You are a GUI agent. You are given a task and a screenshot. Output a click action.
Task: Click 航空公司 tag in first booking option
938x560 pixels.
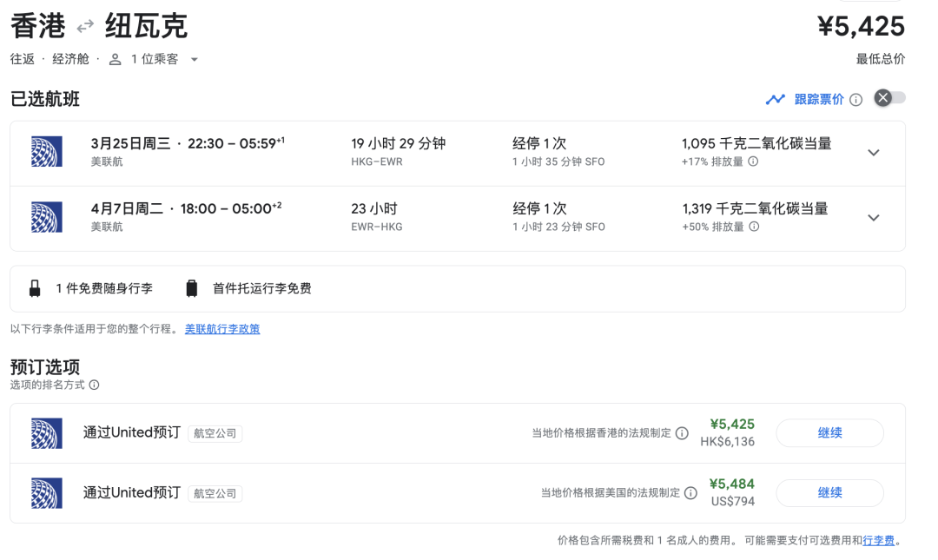[215, 433]
